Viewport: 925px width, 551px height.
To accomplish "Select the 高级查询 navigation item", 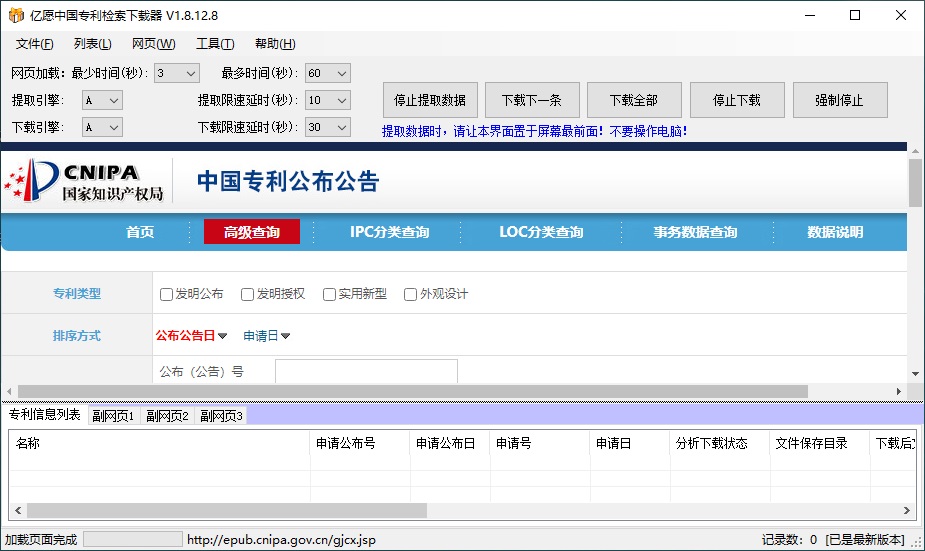I will 252,232.
